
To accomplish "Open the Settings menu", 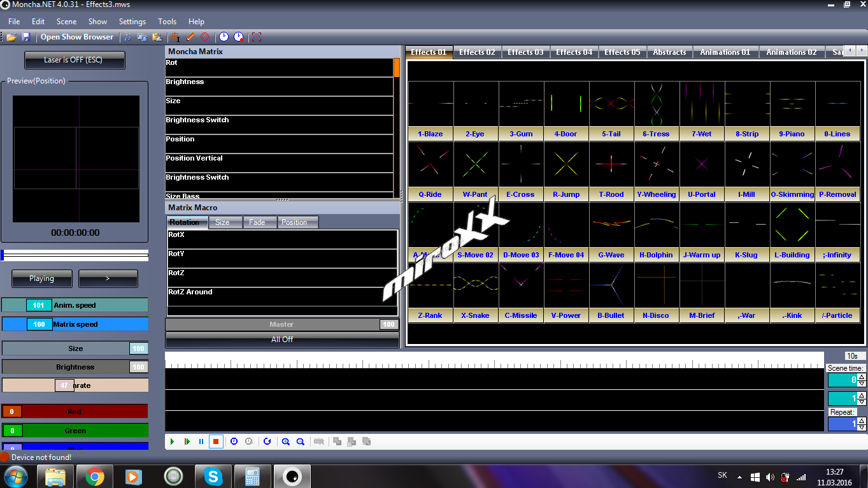I will tap(132, 22).
